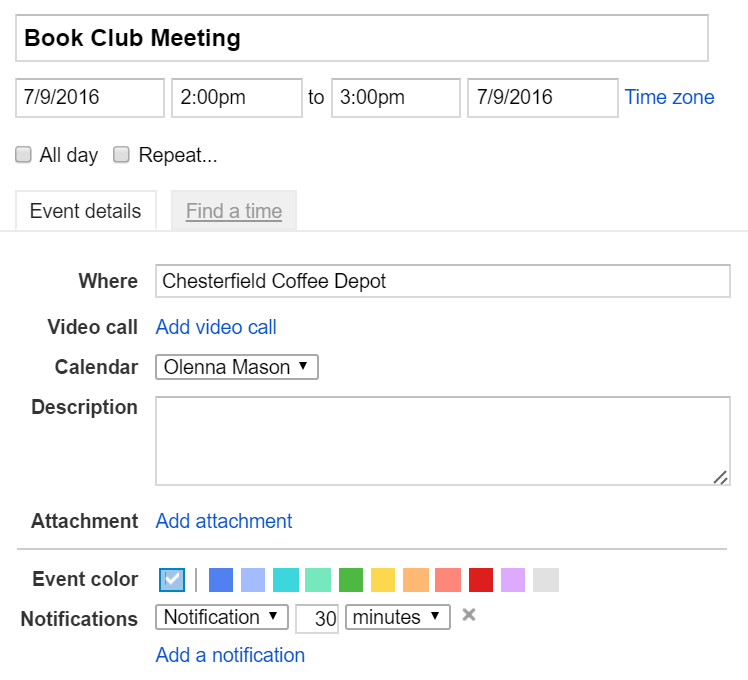Expand the Notification type dropdown
748x680 pixels.
tap(222, 617)
